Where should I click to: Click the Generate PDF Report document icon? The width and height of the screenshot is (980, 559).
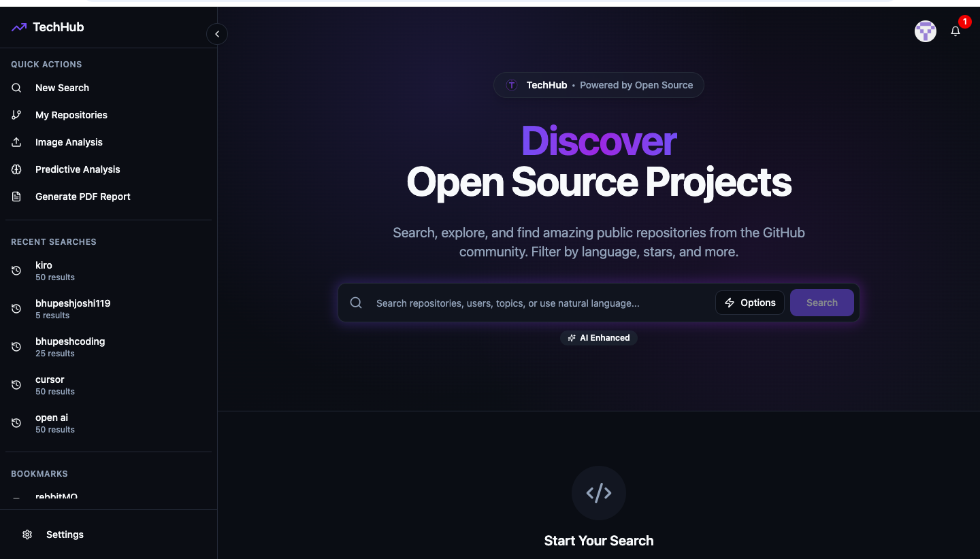click(x=16, y=197)
